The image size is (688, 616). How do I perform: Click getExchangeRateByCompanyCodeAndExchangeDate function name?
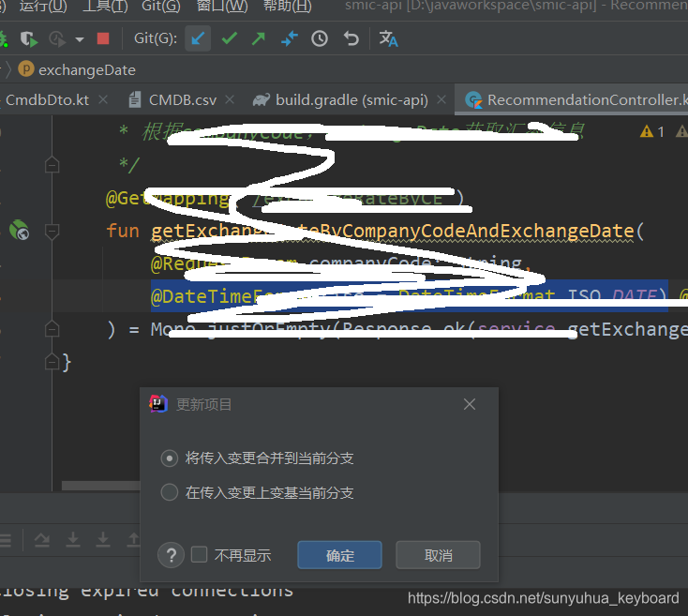coord(392,231)
